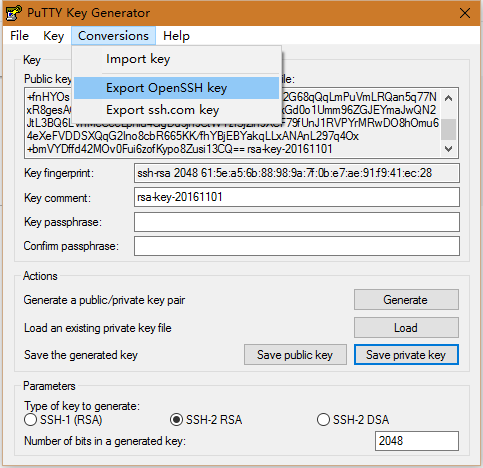The height and width of the screenshot is (468, 483).
Task: Click the public key scrollbar up arrow
Action: pos(448,98)
